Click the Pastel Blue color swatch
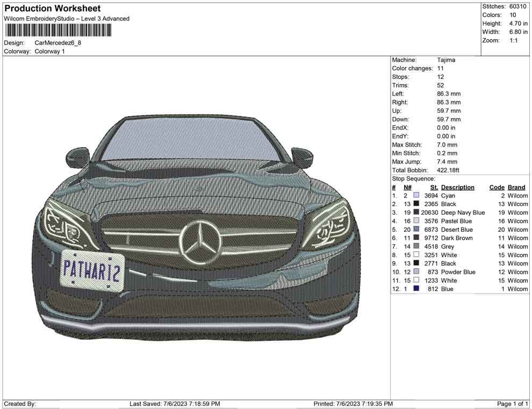532x409 pixels. coord(416,221)
